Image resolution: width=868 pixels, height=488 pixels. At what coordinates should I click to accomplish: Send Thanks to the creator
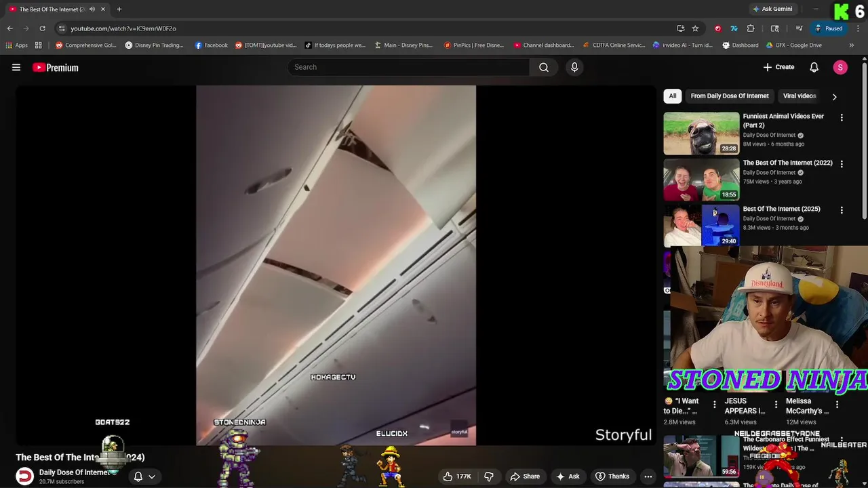tap(612, 476)
